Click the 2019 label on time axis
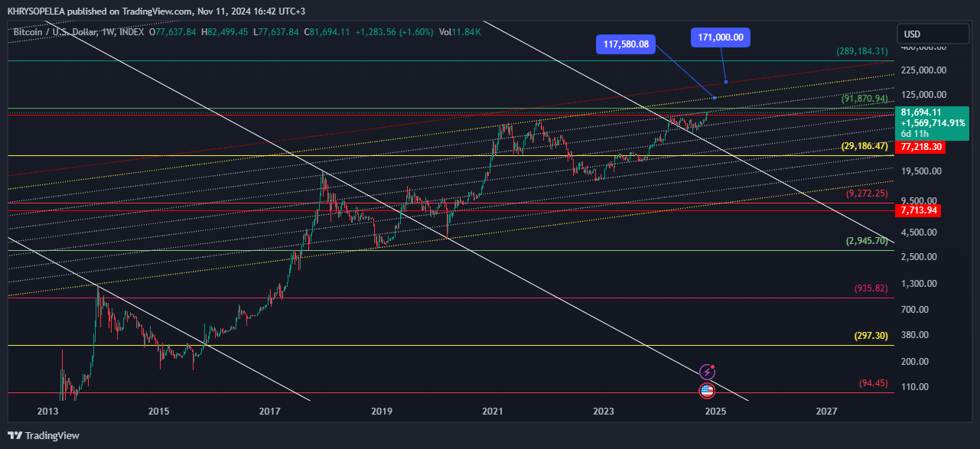This screenshot has height=449, width=980. 381,412
